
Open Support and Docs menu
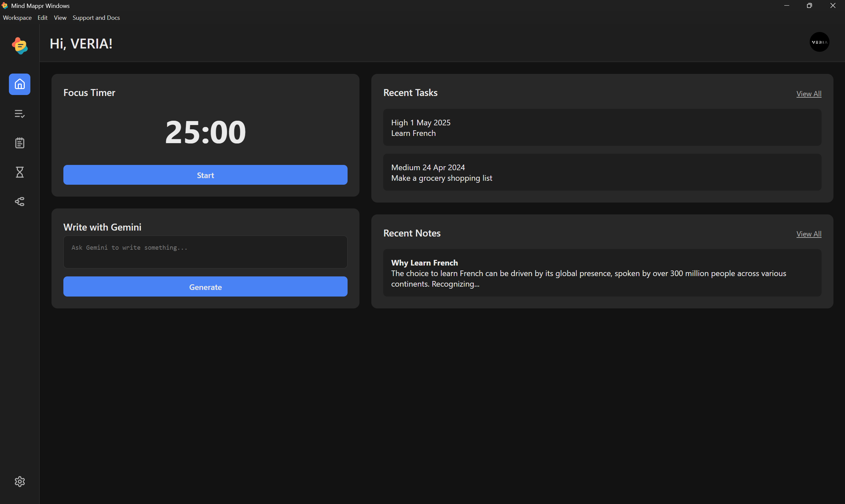[96, 18]
